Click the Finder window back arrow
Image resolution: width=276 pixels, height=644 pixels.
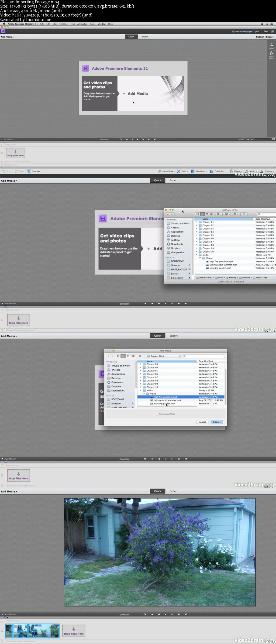pyautogui.click(x=168, y=214)
